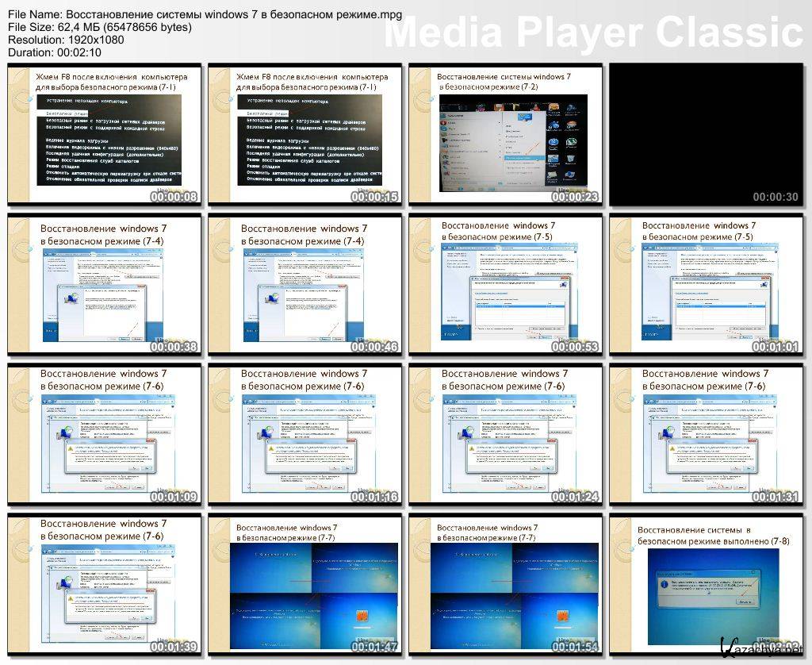Open the thumbnail timestamped 00:01:54
812x665 pixels.
[x=506, y=583]
